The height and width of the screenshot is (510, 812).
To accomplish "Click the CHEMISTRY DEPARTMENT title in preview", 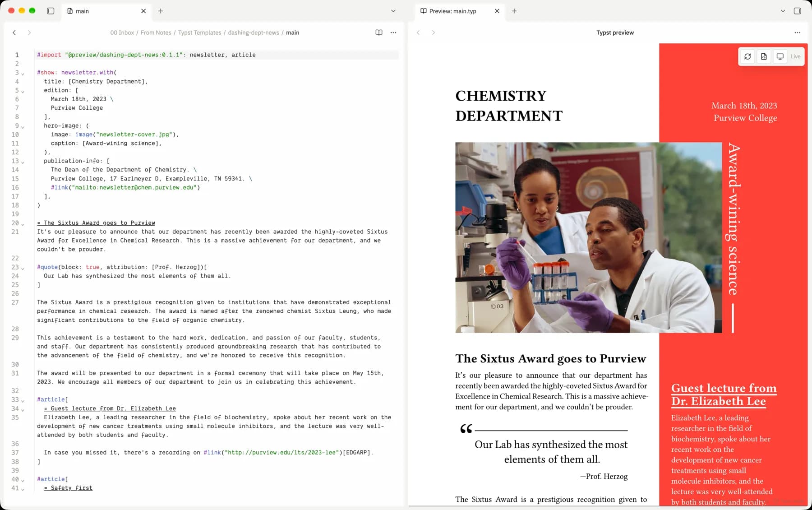I will pos(509,106).
